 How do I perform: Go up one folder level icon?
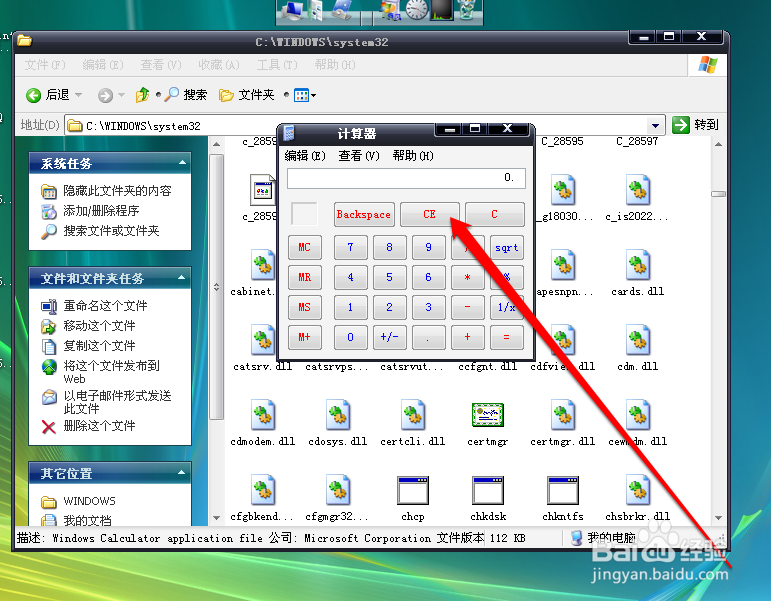(x=143, y=94)
